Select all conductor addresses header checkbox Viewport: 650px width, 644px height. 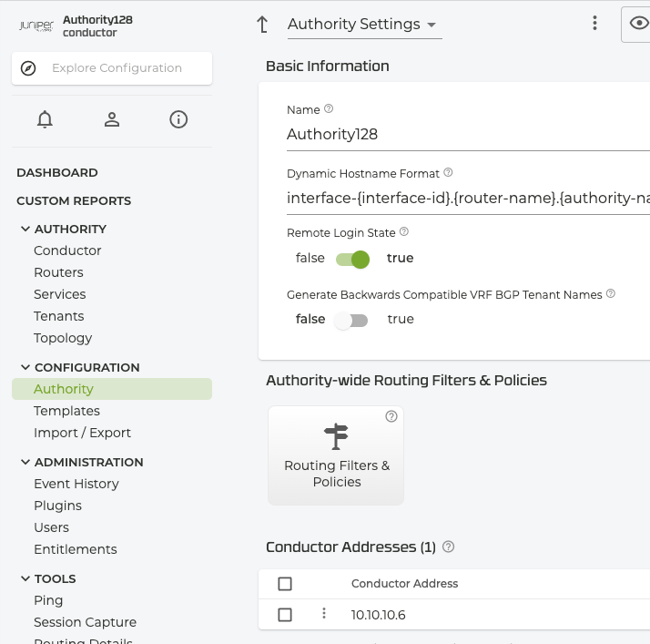coord(285,584)
